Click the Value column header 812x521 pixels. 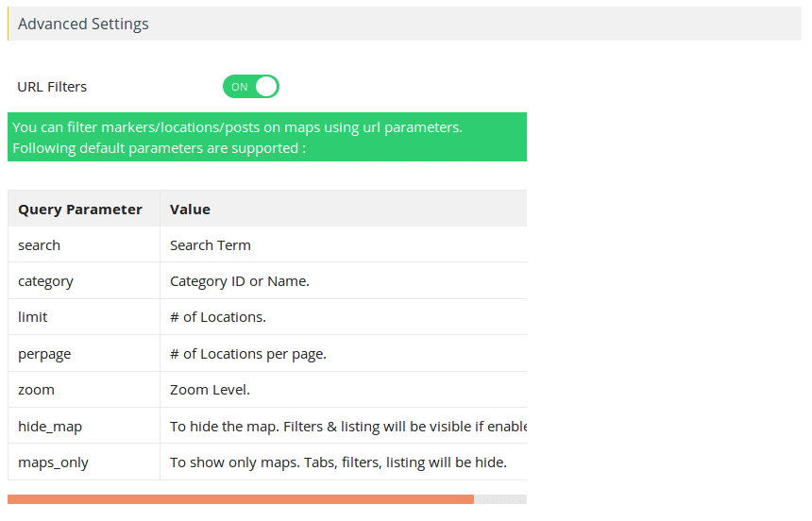point(344,209)
